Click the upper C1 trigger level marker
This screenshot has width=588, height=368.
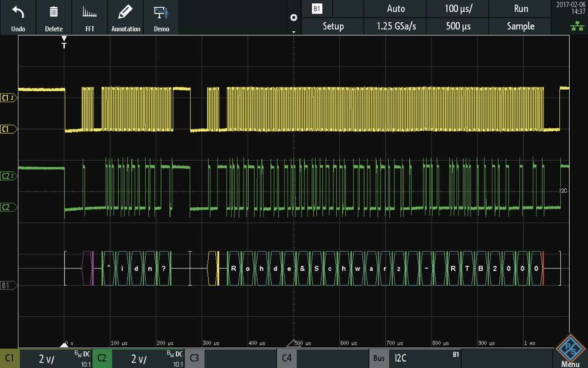click(8, 98)
